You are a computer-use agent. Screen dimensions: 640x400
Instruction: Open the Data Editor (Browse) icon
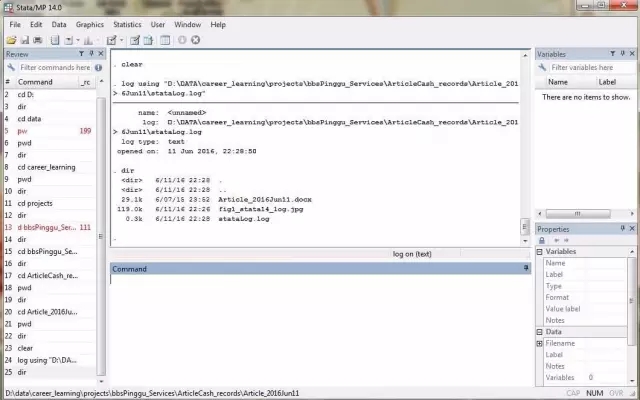[148, 40]
